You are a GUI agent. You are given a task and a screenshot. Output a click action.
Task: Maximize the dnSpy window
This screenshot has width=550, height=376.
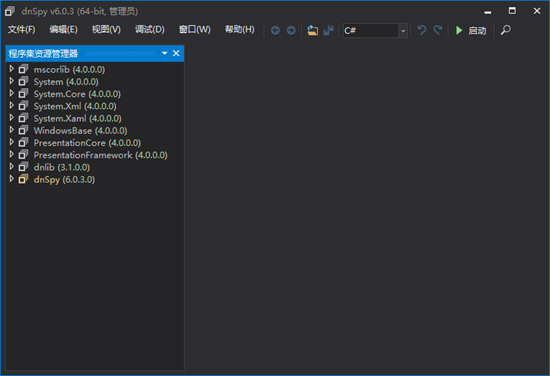pyautogui.click(x=512, y=11)
